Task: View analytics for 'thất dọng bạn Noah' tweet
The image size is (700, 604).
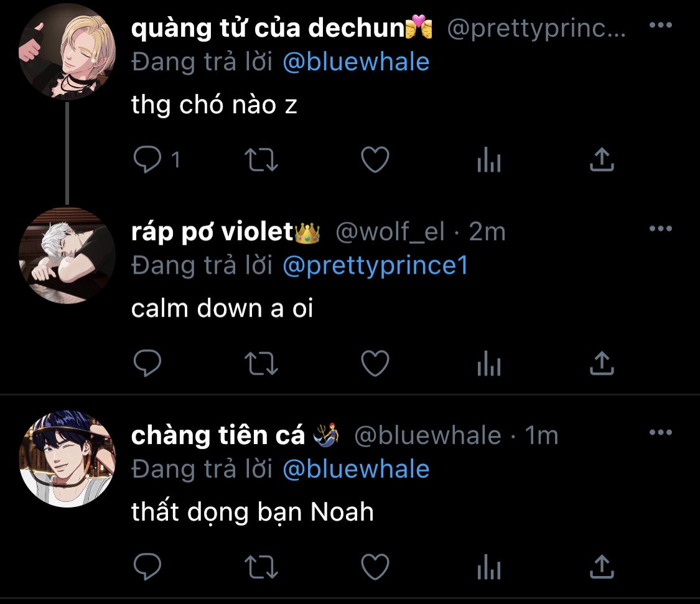Action: click(x=489, y=567)
